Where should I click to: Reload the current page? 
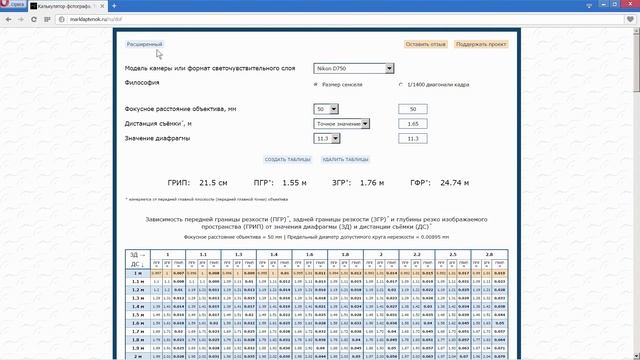pyautogui.click(x=34, y=19)
